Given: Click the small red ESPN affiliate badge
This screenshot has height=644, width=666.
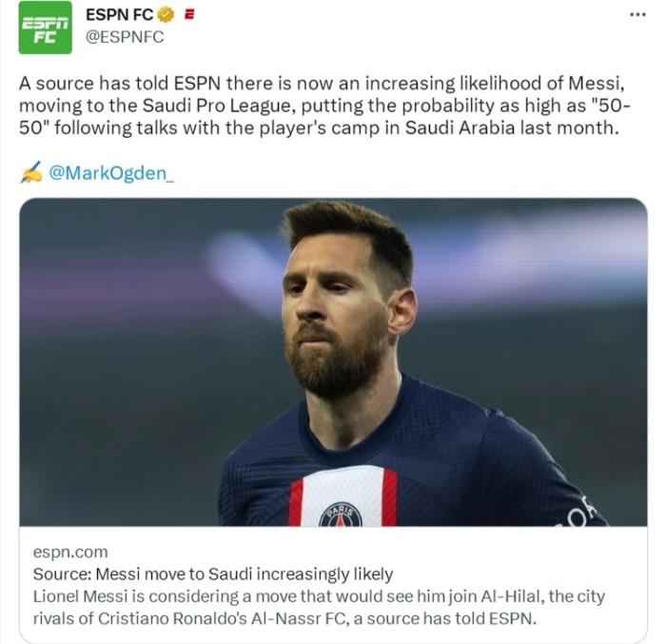Looking at the screenshot, I should pos(188,14).
